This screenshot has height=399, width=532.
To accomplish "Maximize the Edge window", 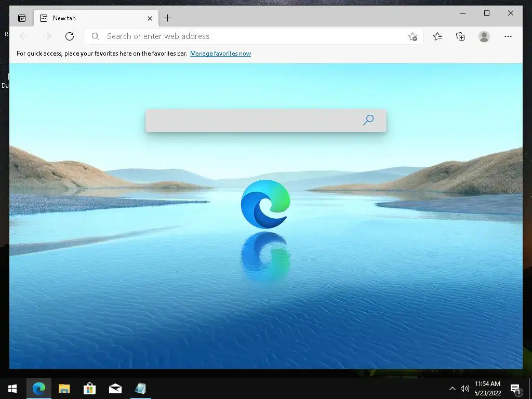I will 486,13.
